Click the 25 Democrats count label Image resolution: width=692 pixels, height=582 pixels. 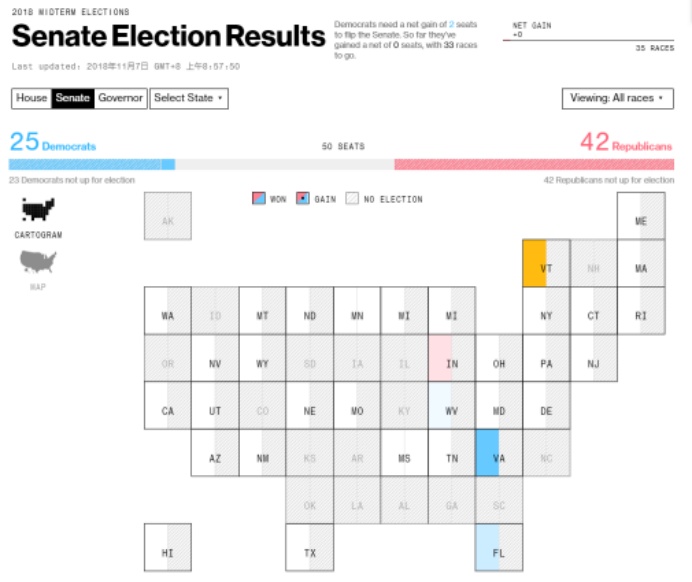click(x=53, y=144)
